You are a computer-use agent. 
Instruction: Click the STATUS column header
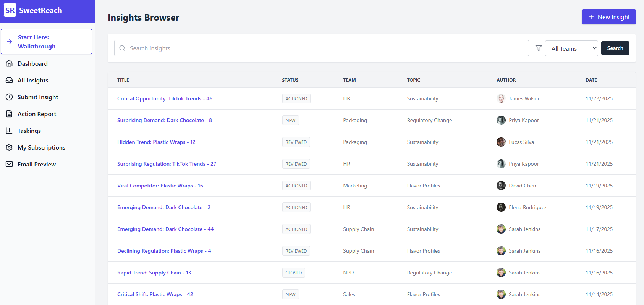tap(290, 80)
